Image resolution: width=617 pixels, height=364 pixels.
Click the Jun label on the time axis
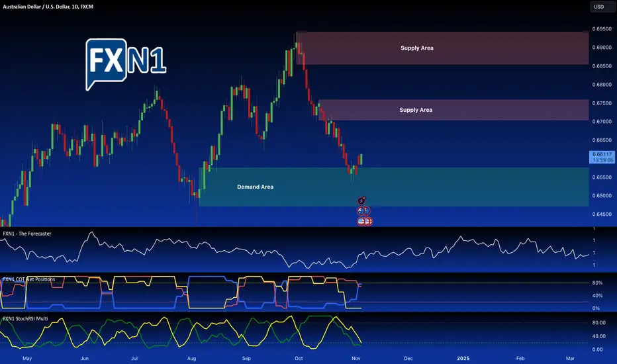point(84,359)
